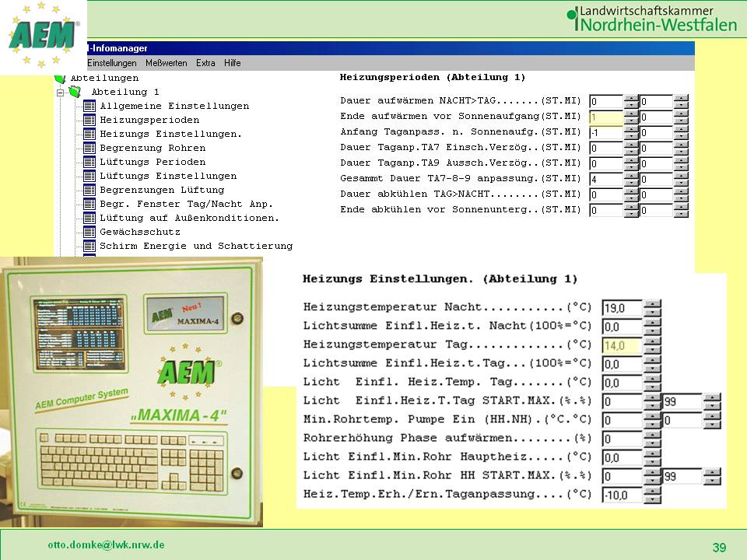This screenshot has width=747, height=560.
Task: Collapse the Abteilung 1 tree node
Action: (x=59, y=92)
